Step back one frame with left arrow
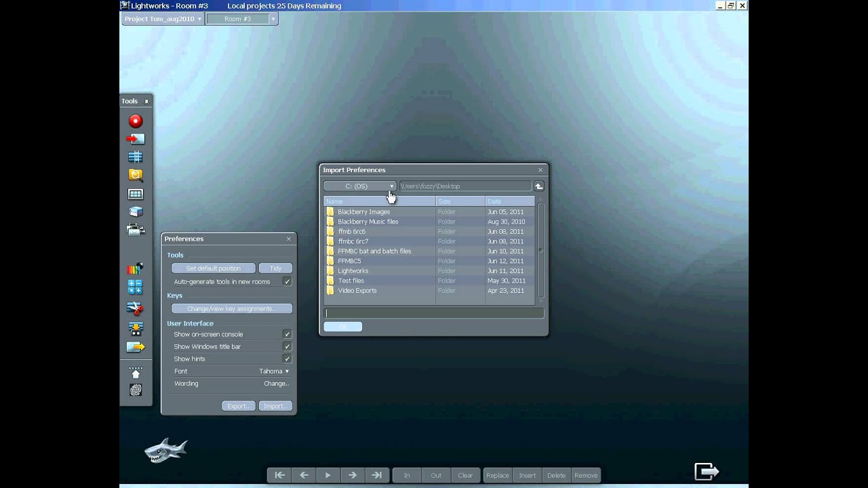This screenshot has width=868, height=488. click(304, 475)
